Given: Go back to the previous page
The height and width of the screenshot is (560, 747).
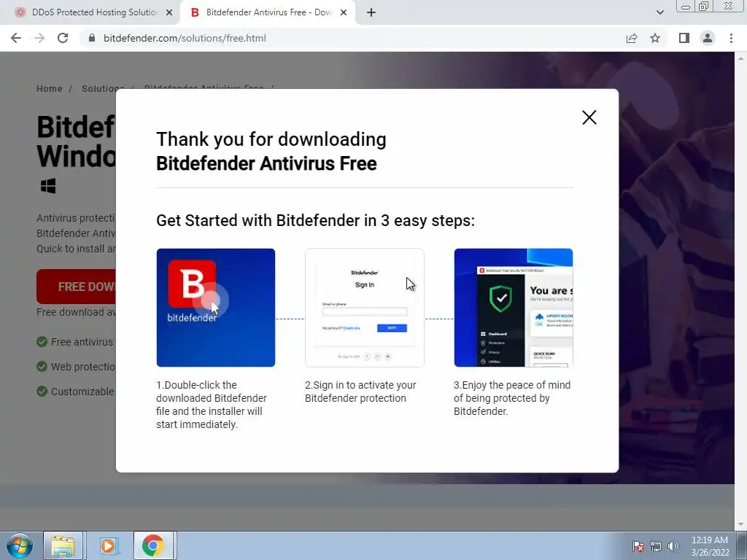Looking at the screenshot, I should [16, 38].
